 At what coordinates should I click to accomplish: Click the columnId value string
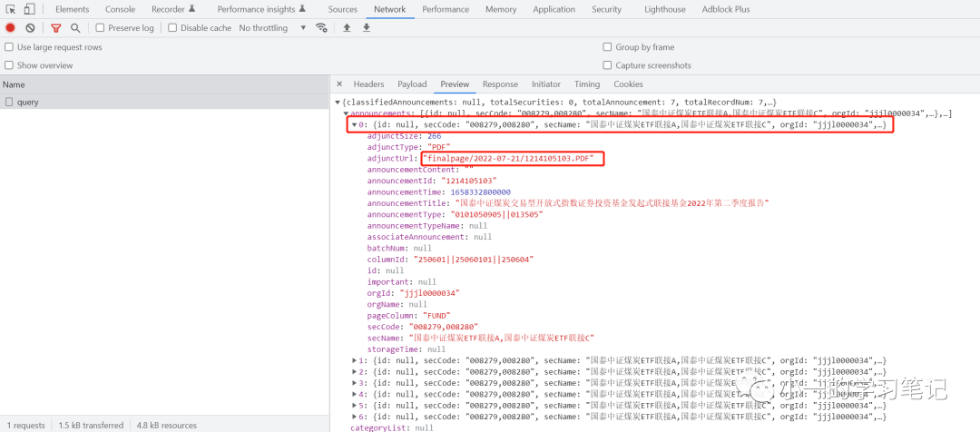coord(473,259)
